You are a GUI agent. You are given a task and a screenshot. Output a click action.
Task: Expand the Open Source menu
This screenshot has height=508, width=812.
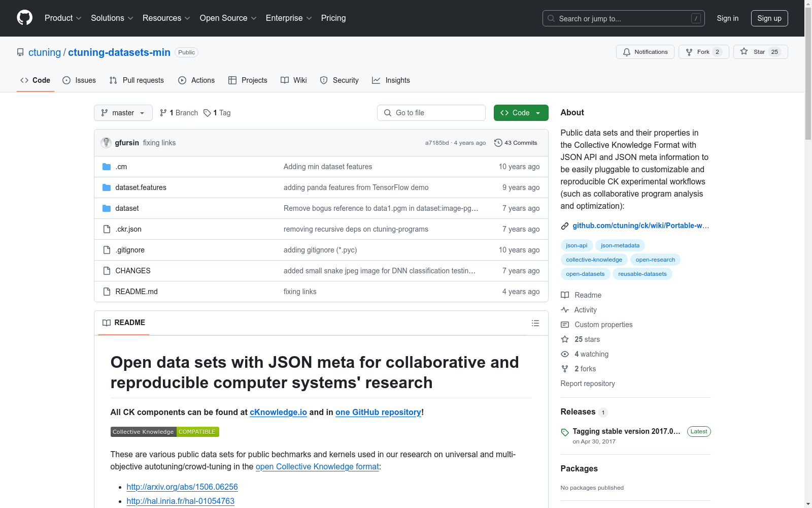point(228,18)
